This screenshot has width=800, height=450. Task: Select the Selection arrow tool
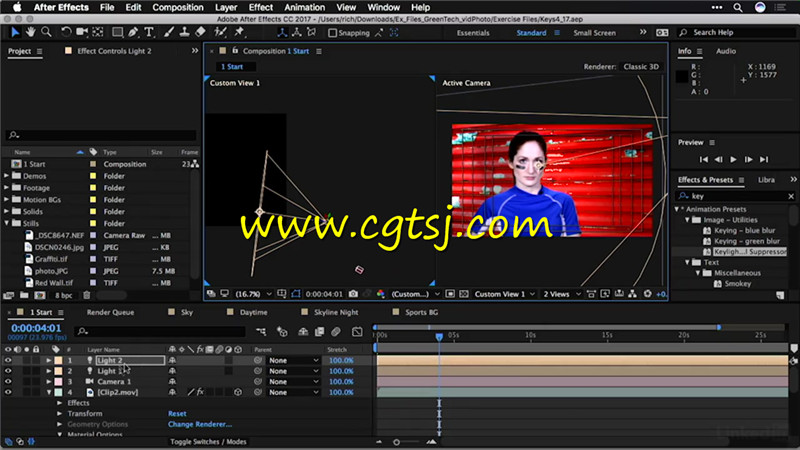[x=15, y=32]
